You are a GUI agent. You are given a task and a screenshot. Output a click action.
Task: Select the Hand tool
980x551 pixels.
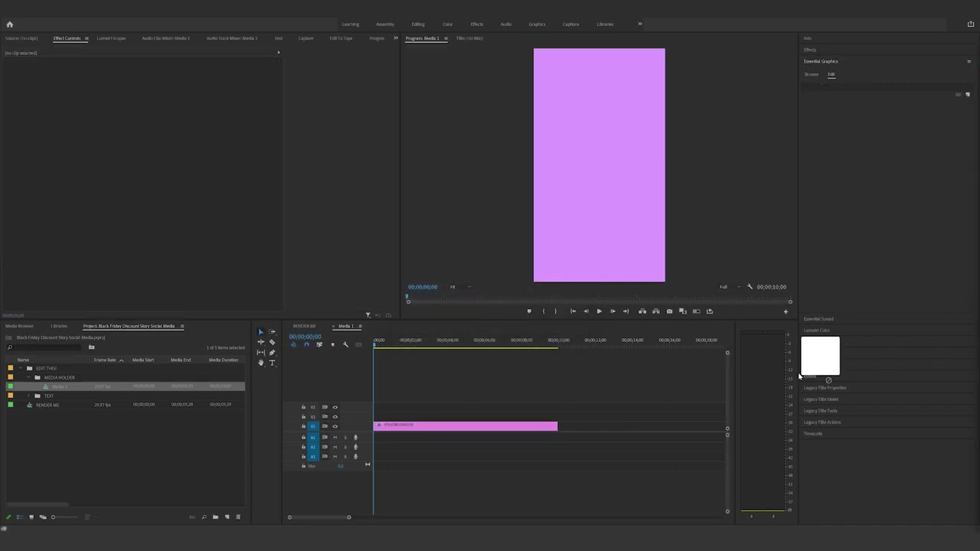260,362
